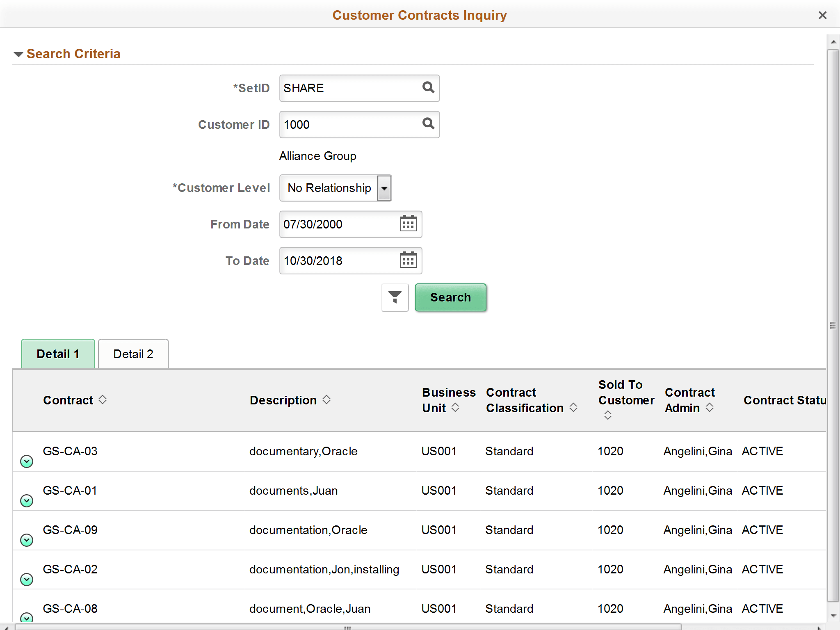Click the filter icon beside Search
Viewport: 840px width, 630px height.
(x=394, y=297)
